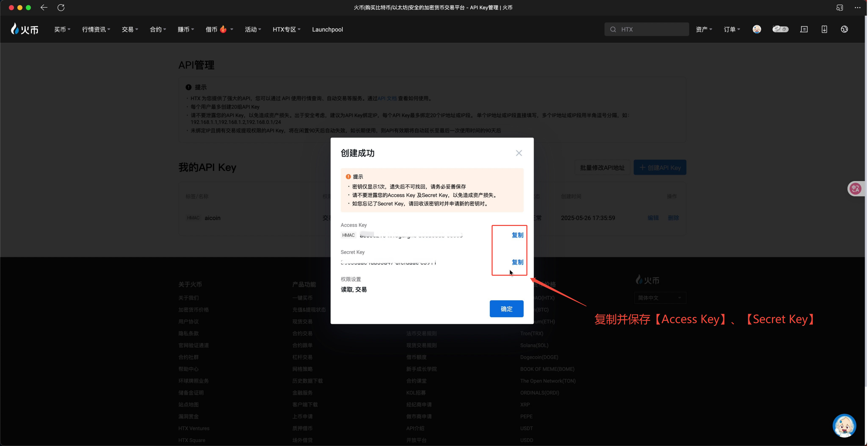868x446 pixels.
Task: Open footer link KOL招募
Action: (x=416, y=393)
